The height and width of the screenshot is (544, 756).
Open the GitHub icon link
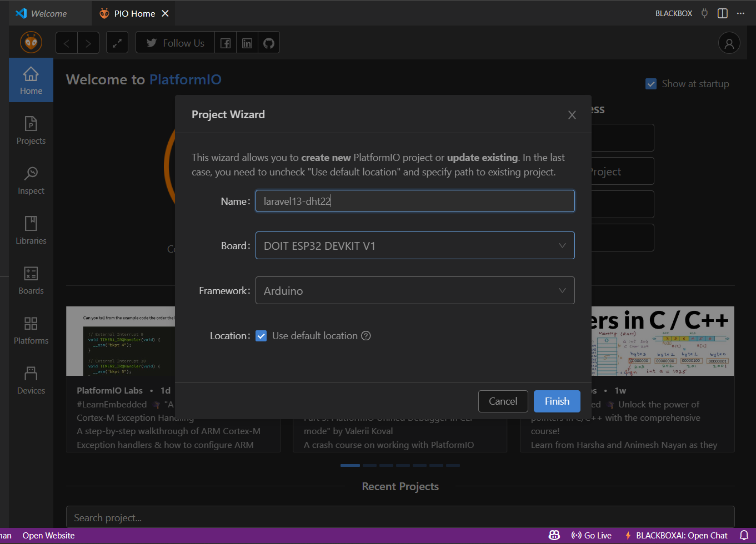tap(269, 43)
